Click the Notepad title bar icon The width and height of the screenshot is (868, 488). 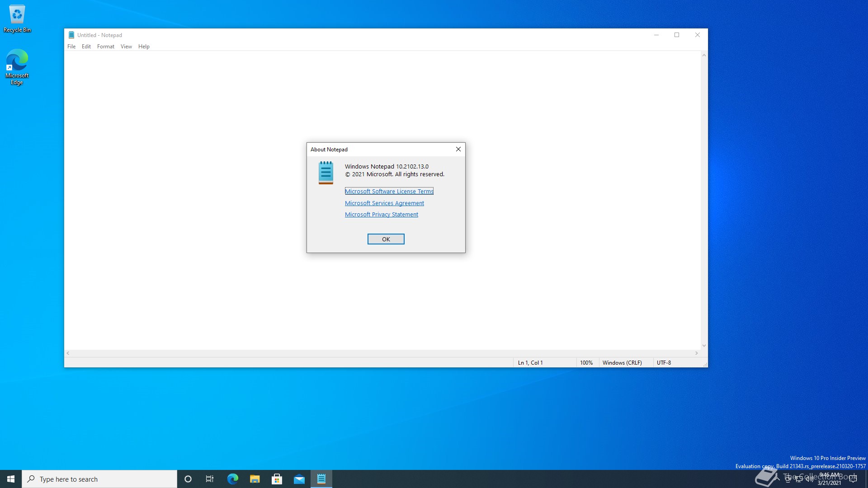pyautogui.click(x=71, y=35)
